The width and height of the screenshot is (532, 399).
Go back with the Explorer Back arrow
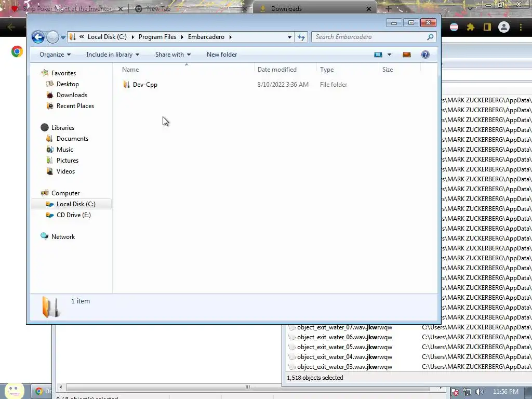(38, 37)
